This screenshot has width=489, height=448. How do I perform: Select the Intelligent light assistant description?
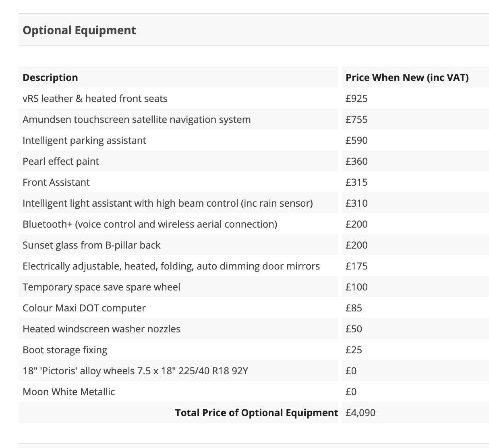click(168, 203)
